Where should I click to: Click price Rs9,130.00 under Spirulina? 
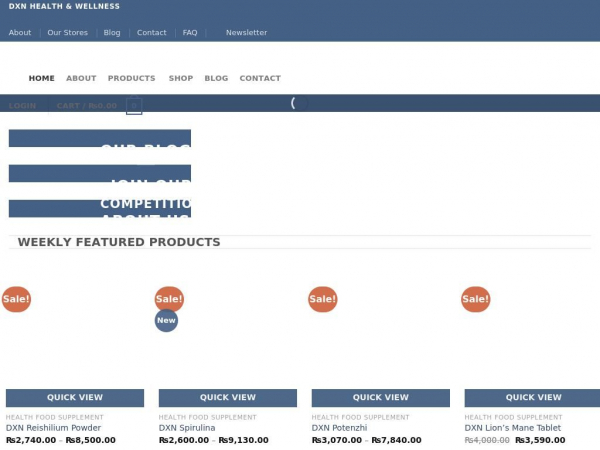click(243, 440)
